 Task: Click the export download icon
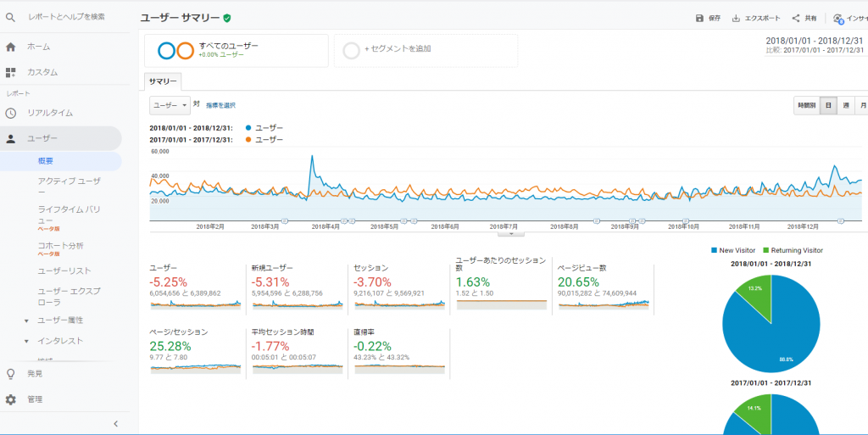pyautogui.click(x=736, y=19)
